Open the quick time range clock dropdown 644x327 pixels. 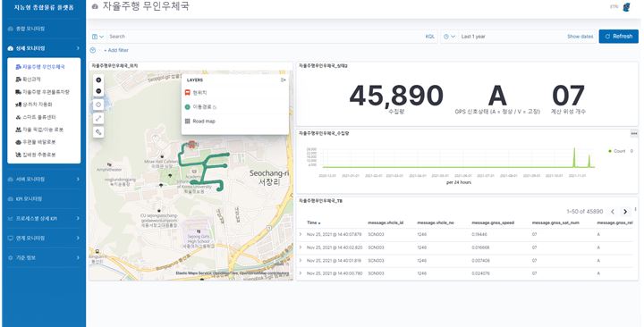tap(449, 37)
